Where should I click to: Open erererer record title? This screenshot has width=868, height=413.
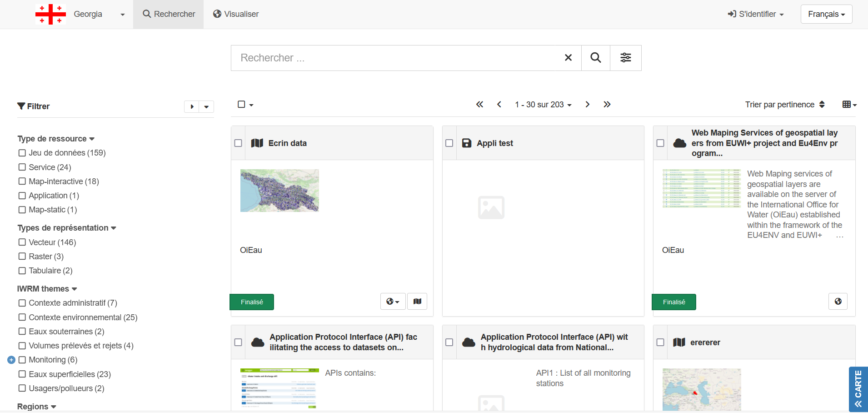coord(705,342)
